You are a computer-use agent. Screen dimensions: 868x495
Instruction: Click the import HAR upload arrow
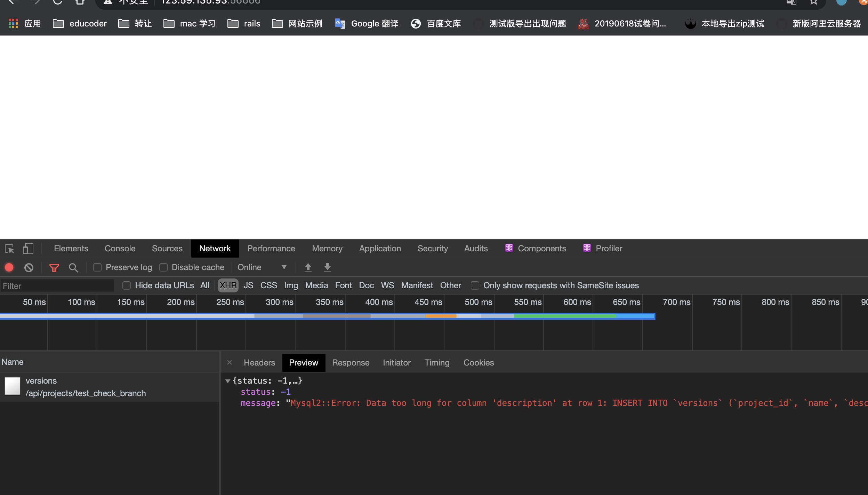click(x=308, y=267)
